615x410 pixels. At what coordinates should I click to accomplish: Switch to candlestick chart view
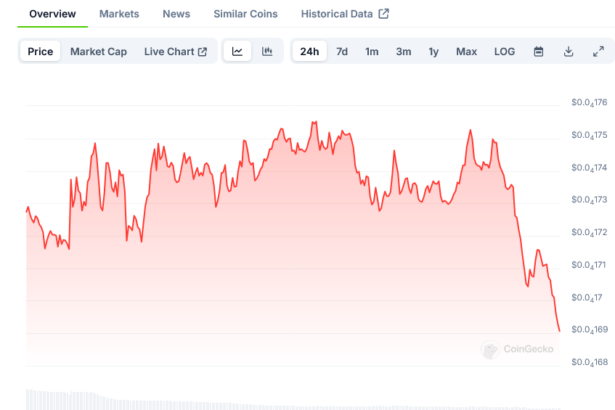coord(267,52)
